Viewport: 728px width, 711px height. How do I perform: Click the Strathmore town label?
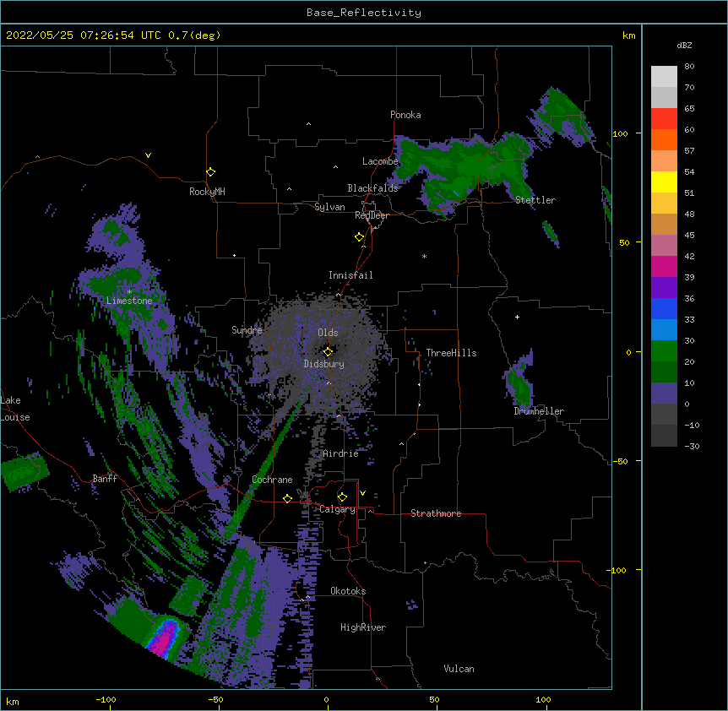(436, 513)
